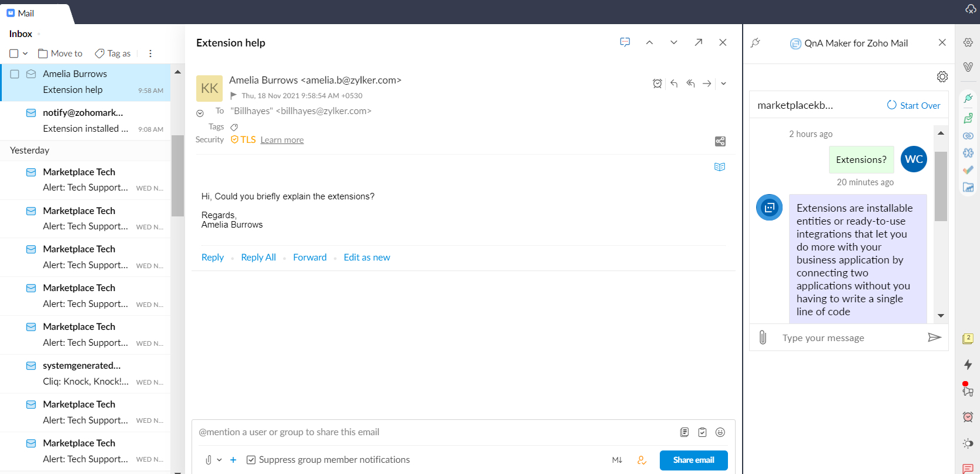
Task: Open sticky notes icon in right sidebar
Action: point(968,339)
